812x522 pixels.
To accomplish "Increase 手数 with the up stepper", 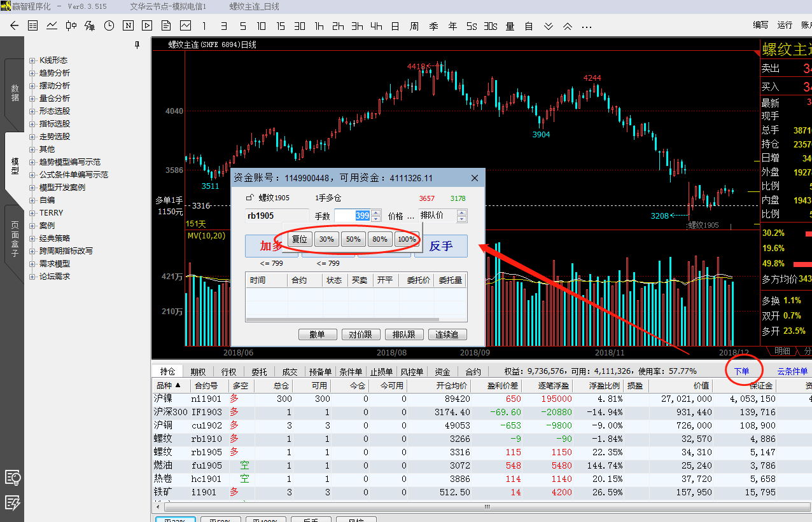I will pos(375,212).
